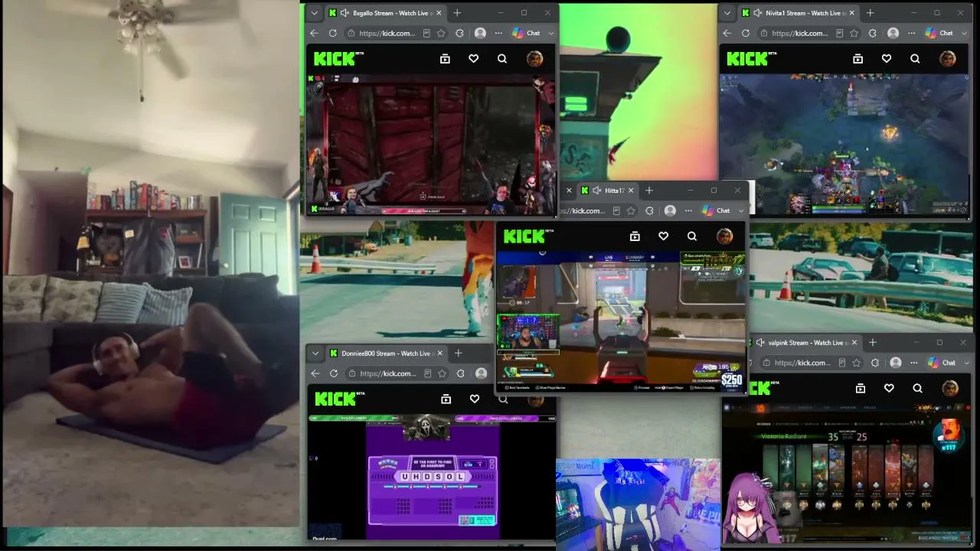Open the more-options menu in Bxgallo window
This screenshot has height=551, width=980.
coord(498,34)
